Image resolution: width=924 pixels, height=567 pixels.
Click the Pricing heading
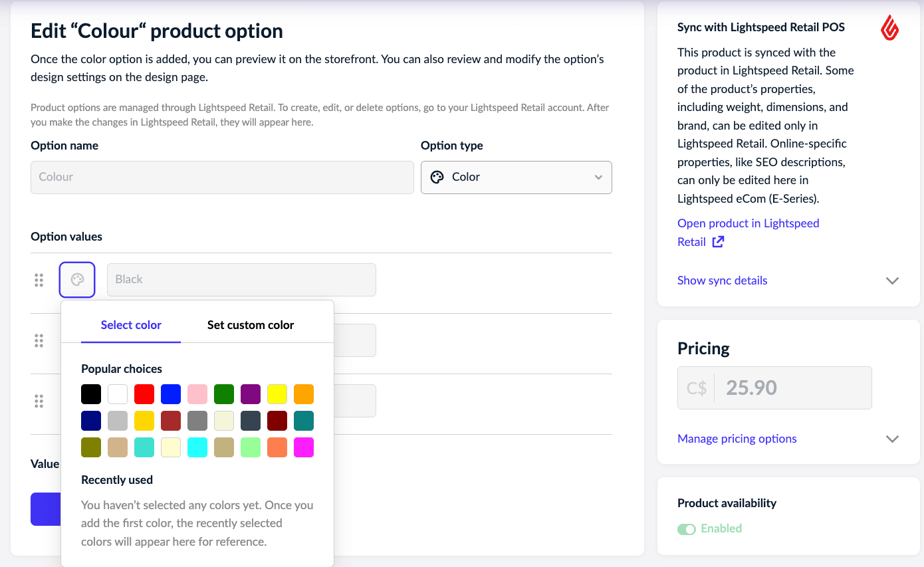point(703,348)
